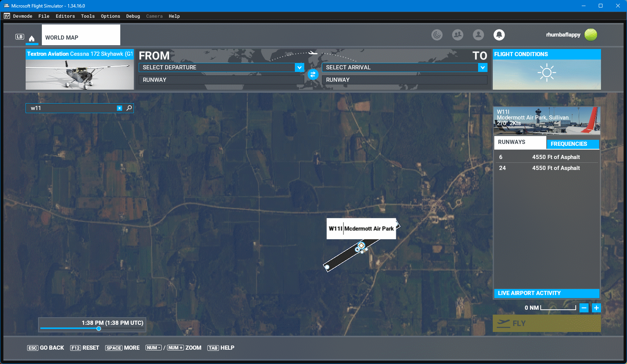Click the rhumbaflappy green avatar
The image size is (627, 364).
click(x=591, y=35)
